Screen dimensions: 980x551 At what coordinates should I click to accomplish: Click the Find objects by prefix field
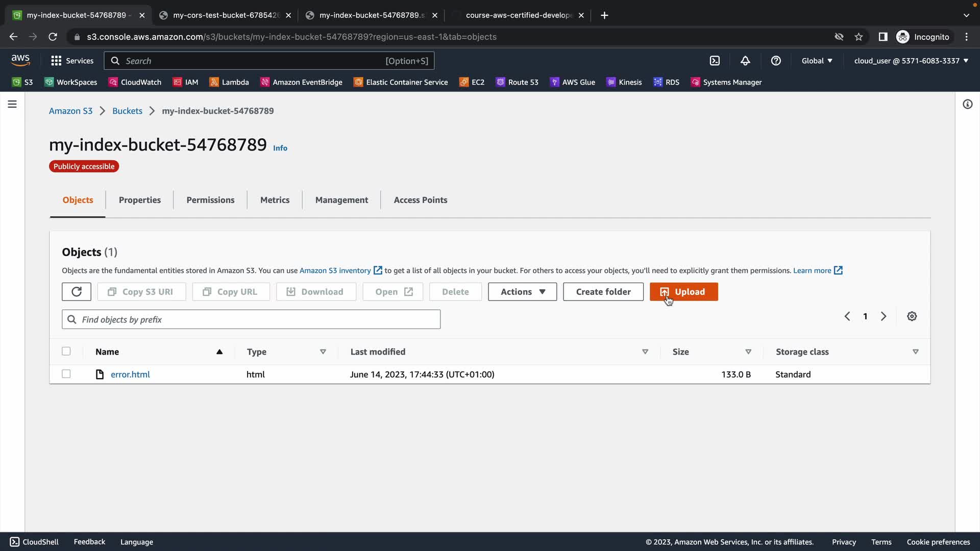coord(251,319)
